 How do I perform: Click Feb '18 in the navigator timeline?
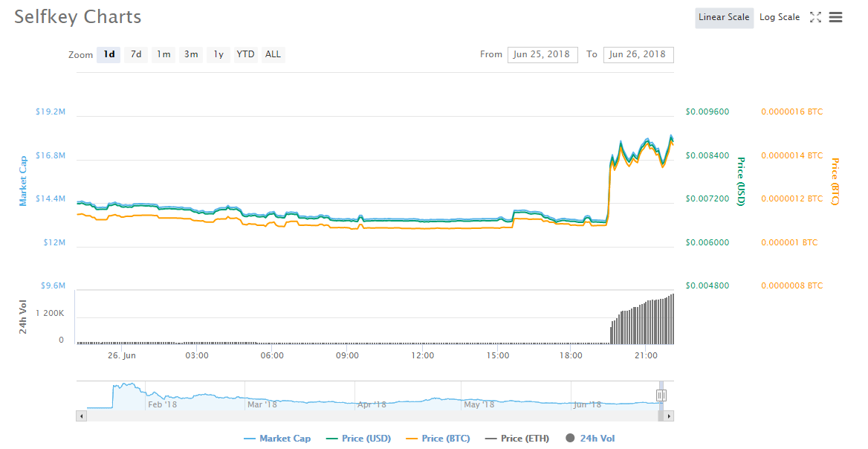point(163,404)
